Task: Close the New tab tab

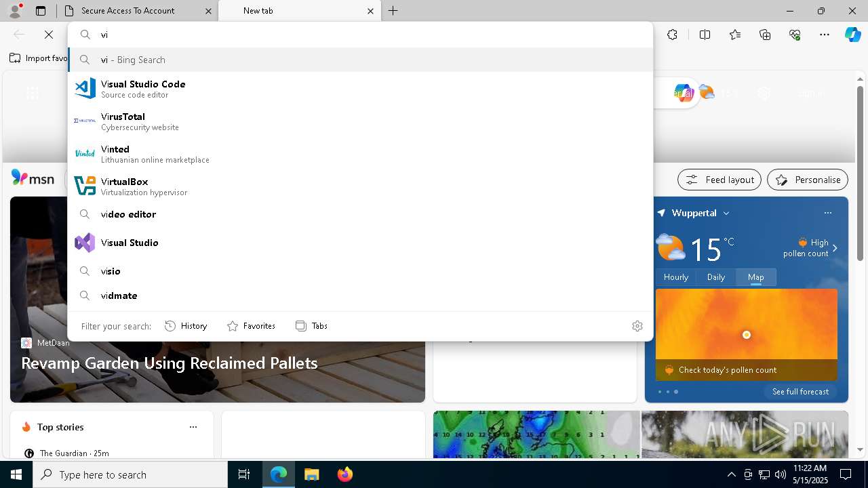Action: pos(370,11)
